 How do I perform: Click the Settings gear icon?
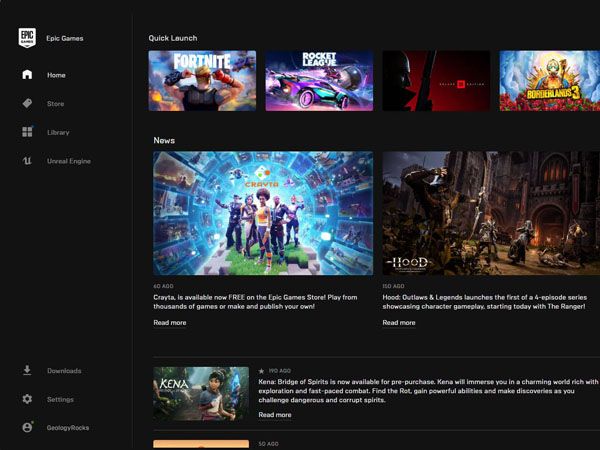pos(27,399)
